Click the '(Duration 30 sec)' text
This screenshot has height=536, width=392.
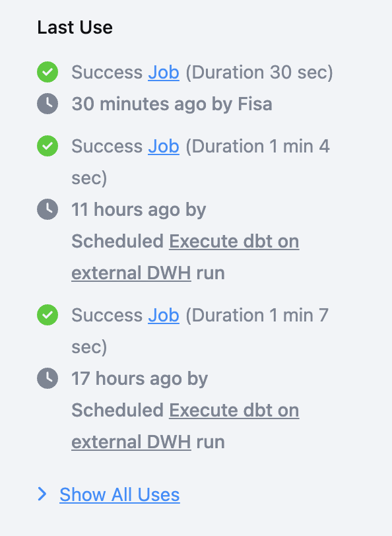point(259,73)
